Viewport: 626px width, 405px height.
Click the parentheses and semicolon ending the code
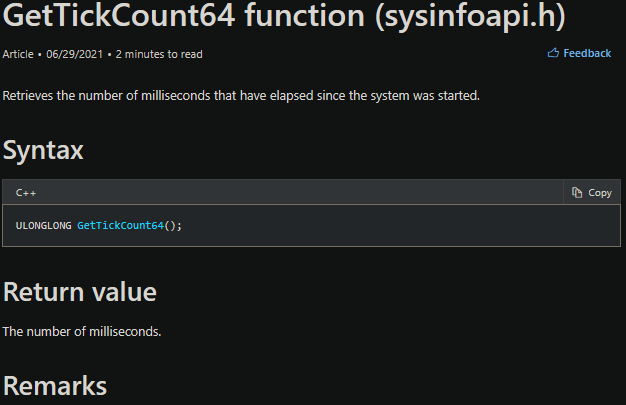coord(173,226)
